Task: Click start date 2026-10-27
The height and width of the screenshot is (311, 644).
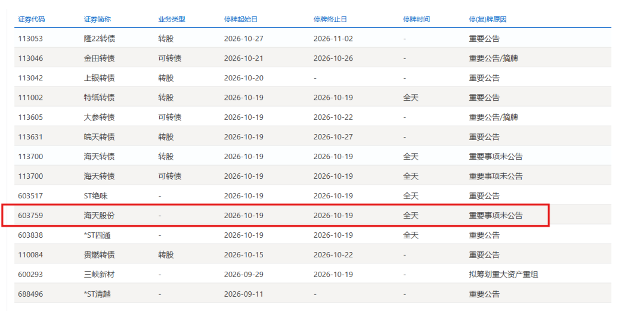Action: pos(243,39)
